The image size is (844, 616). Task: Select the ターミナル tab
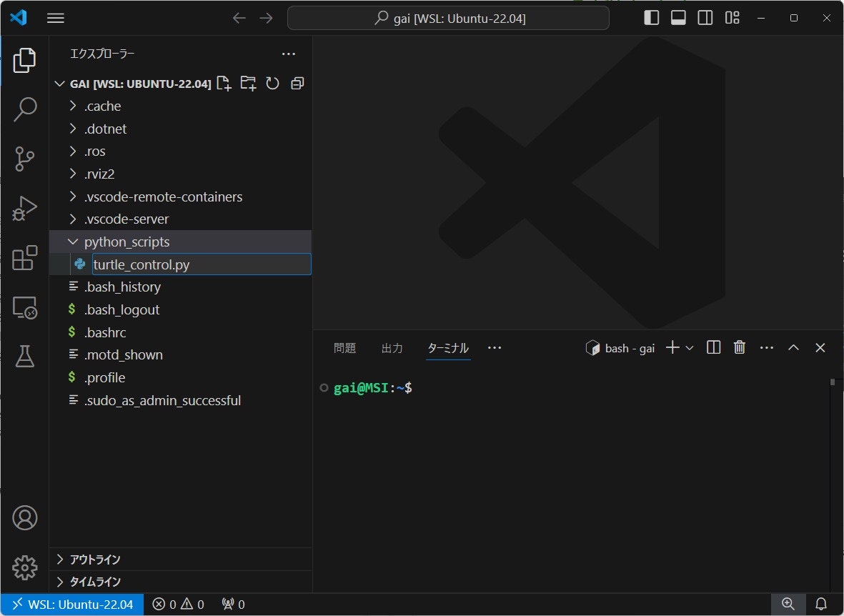(x=448, y=349)
